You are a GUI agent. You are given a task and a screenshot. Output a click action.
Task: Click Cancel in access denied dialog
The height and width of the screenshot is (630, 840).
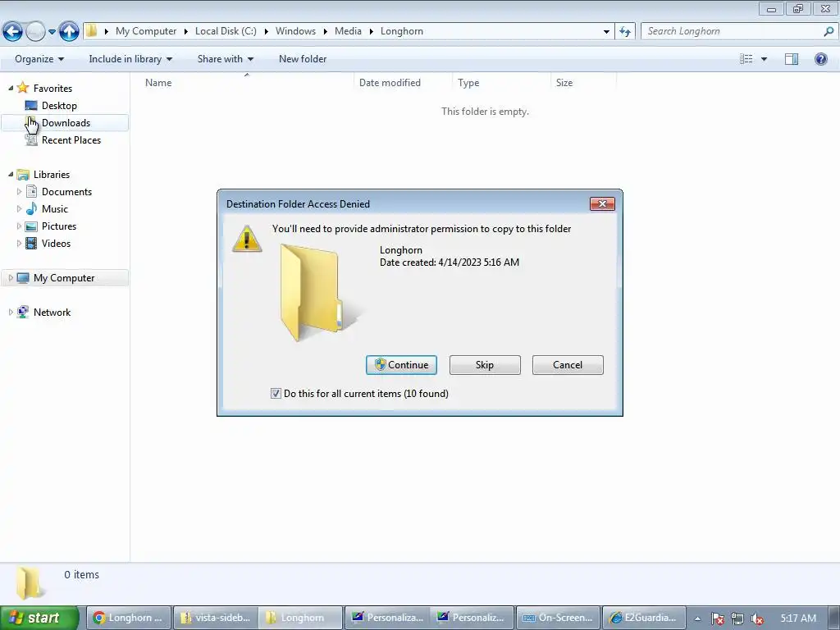(568, 365)
